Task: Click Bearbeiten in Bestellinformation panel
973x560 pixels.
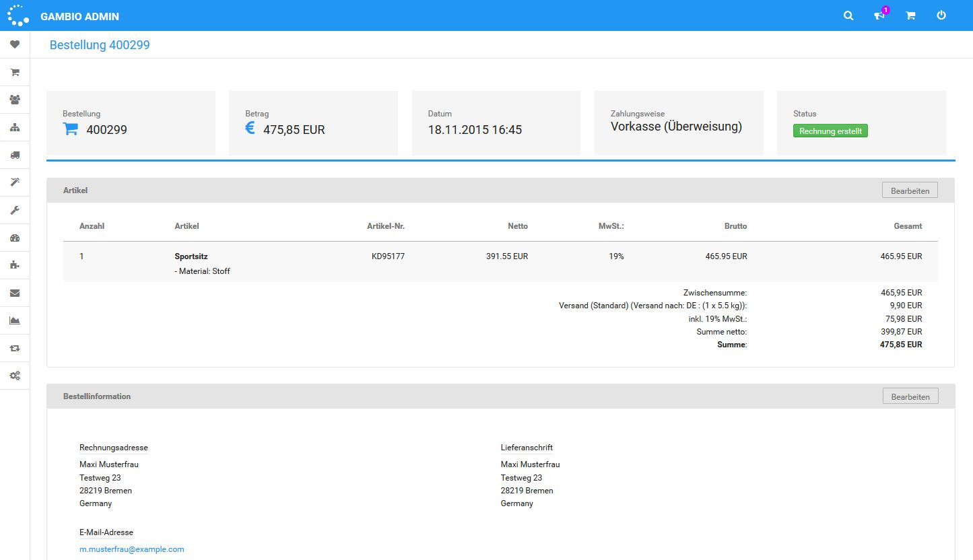Action: point(910,396)
